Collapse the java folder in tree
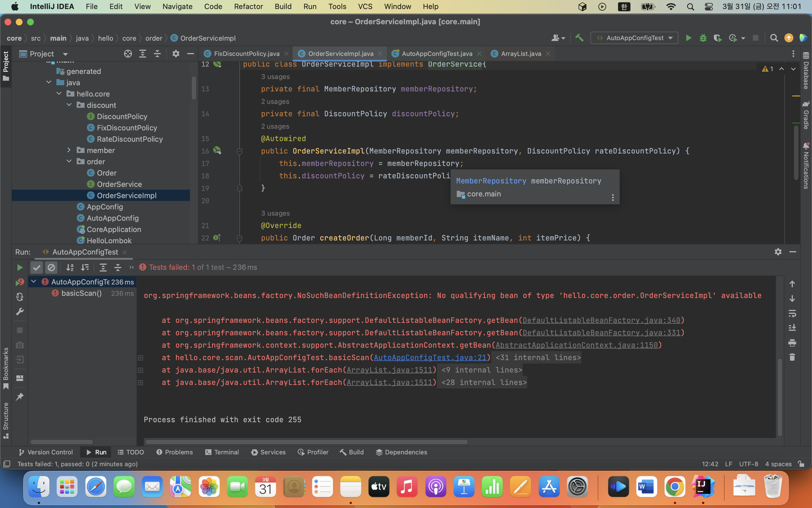This screenshot has width=812, height=508. (49, 82)
